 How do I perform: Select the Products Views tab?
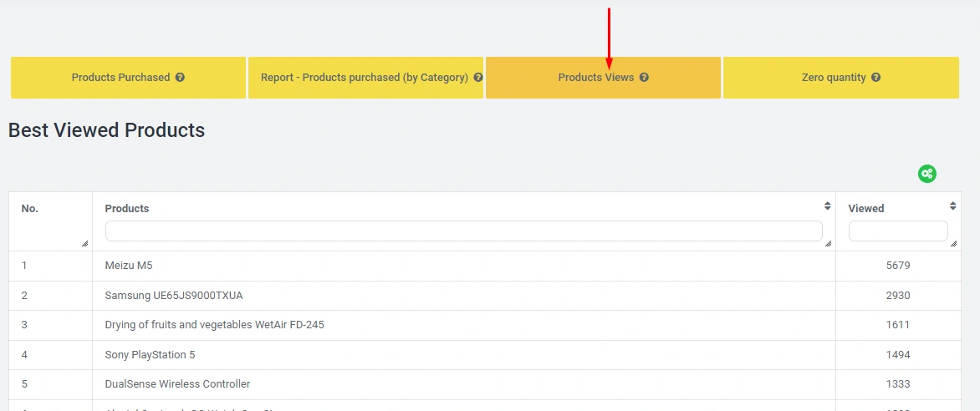click(595, 78)
